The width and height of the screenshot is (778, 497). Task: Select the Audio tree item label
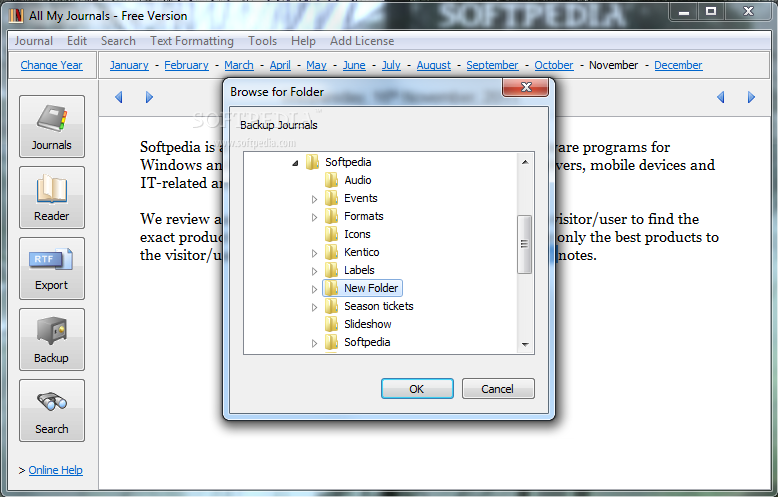pyautogui.click(x=358, y=180)
